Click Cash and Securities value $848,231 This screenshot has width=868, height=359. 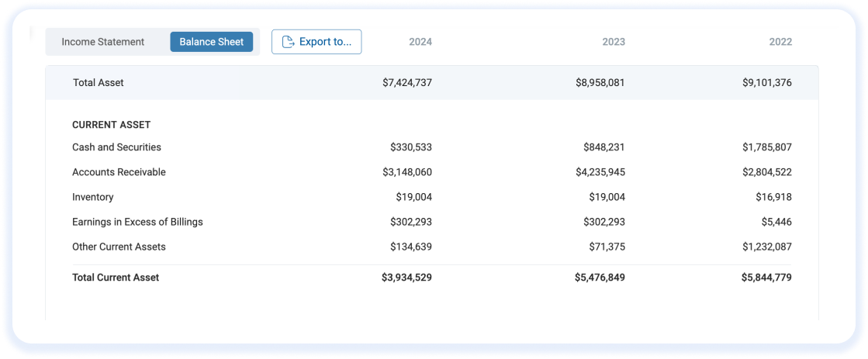point(604,147)
